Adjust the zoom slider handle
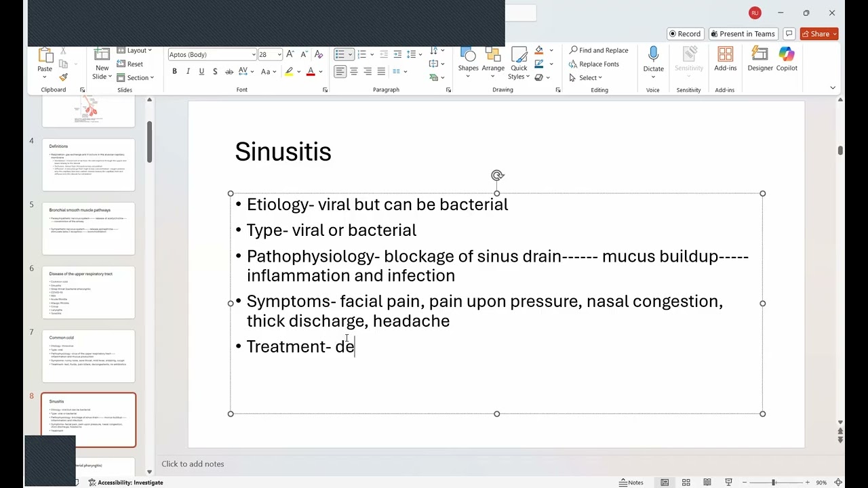The width and height of the screenshot is (868, 488). pyautogui.click(x=774, y=483)
